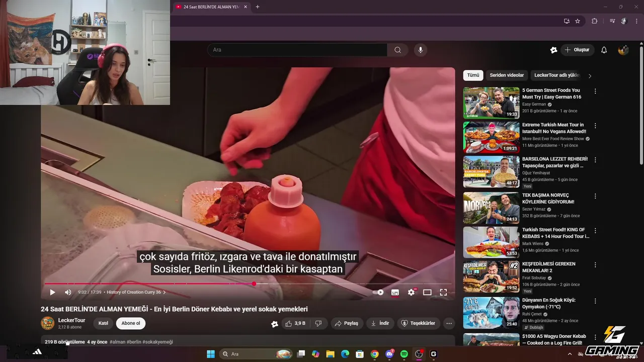Open more actions (three dots) under the video
This screenshot has height=362, width=644.
[449, 323]
